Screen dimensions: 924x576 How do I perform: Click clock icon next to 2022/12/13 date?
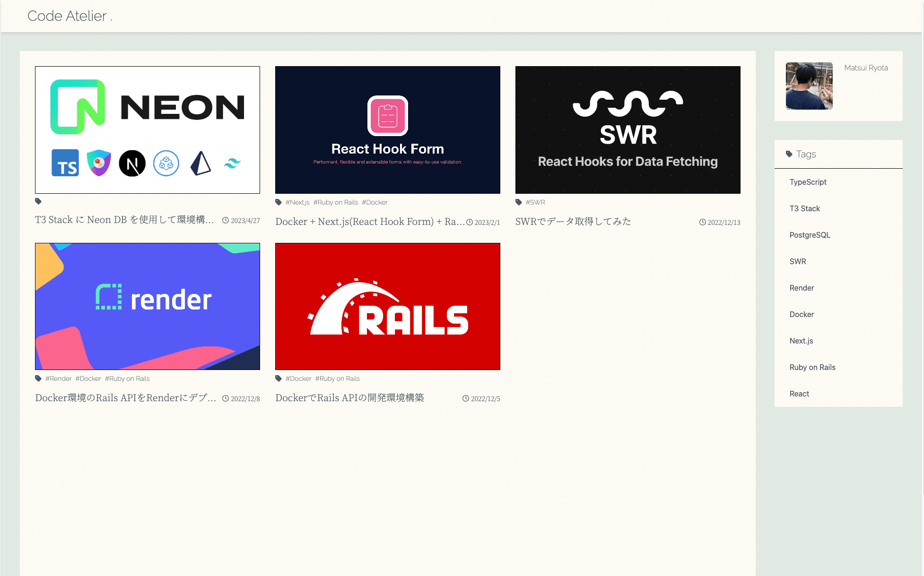pyautogui.click(x=703, y=222)
